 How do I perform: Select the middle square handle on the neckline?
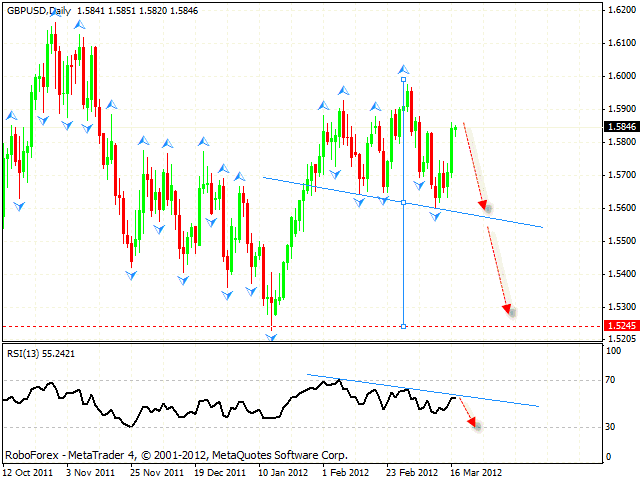[x=403, y=202]
